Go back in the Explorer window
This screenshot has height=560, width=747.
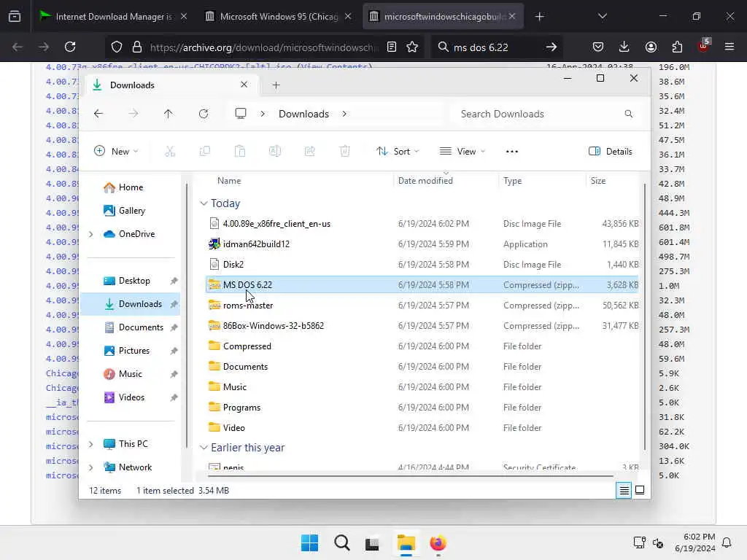[98, 114]
